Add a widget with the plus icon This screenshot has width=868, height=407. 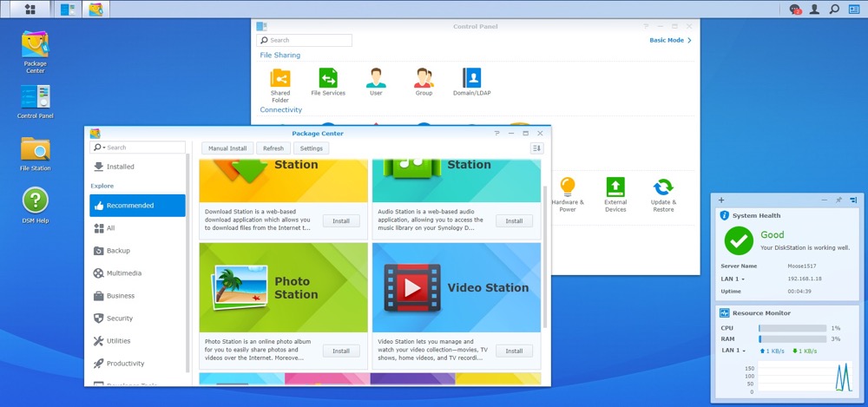pyautogui.click(x=720, y=200)
